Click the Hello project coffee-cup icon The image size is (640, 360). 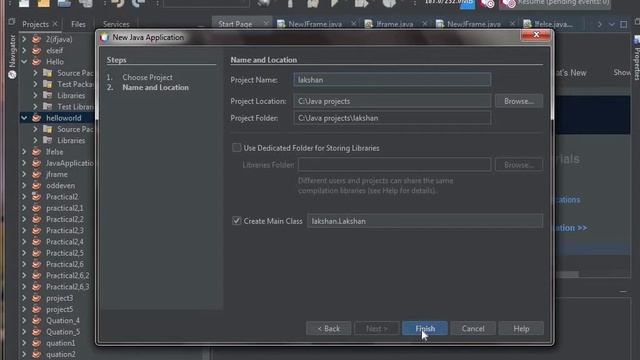tap(37, 62)
